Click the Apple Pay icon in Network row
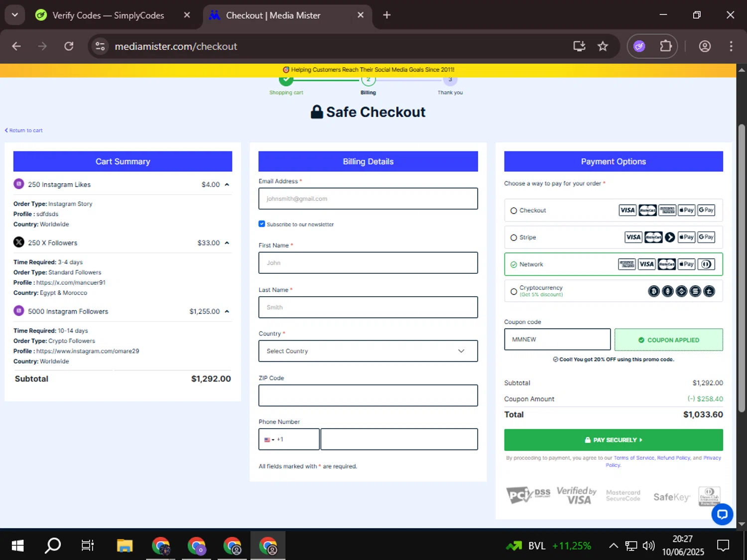Screen dimensions: 747x560 pos(686,264)
